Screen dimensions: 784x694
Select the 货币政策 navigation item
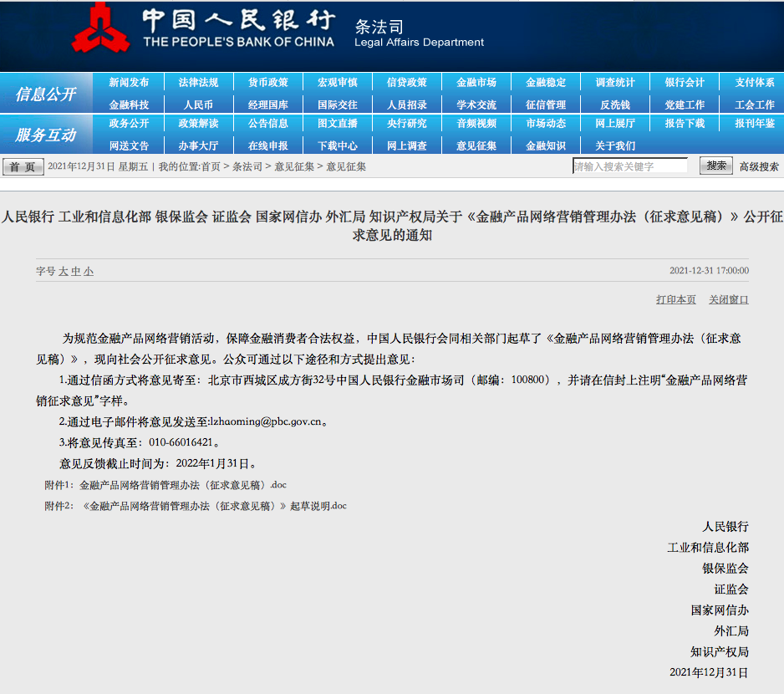pyautogui.click(x=267, y=83)
